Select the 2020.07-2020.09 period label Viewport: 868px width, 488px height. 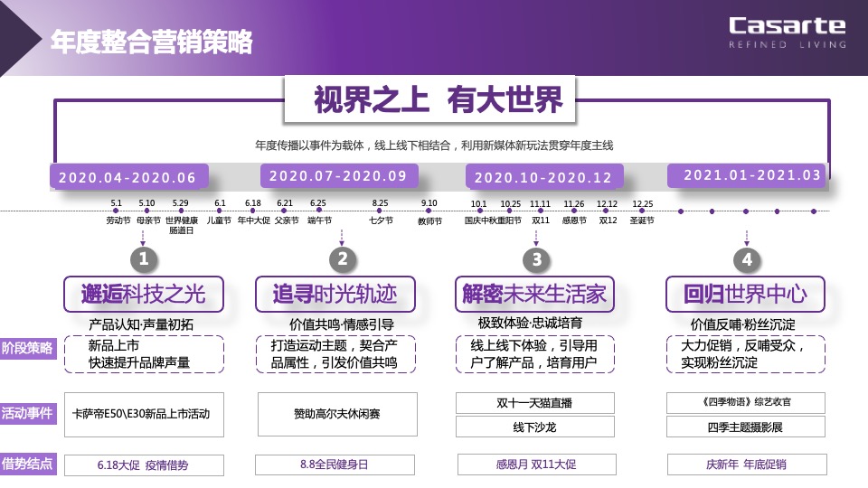coord(338,176)
